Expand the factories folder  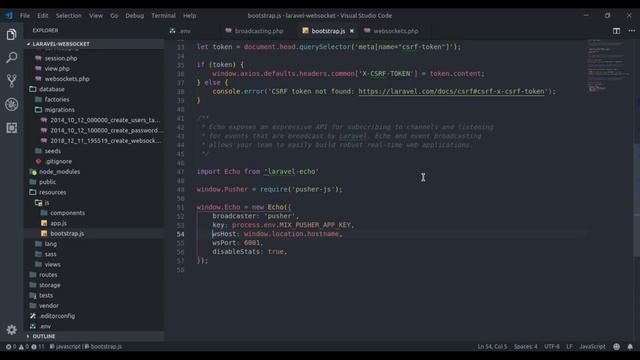click(x=57, y=100)
